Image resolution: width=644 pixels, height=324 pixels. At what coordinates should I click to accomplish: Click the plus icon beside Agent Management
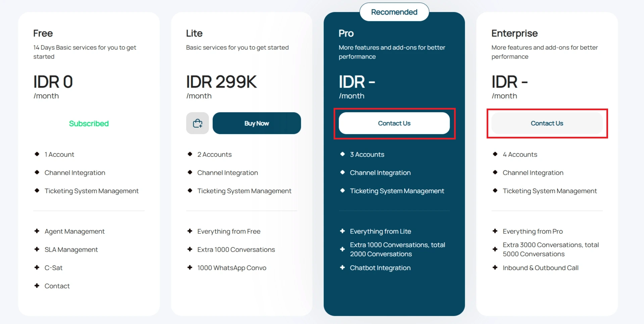(37, 231)
